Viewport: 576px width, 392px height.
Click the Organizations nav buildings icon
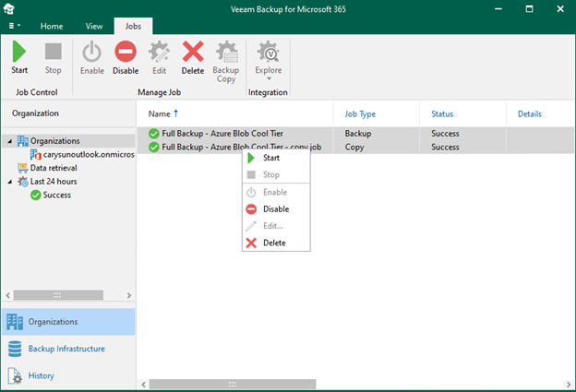15,322
